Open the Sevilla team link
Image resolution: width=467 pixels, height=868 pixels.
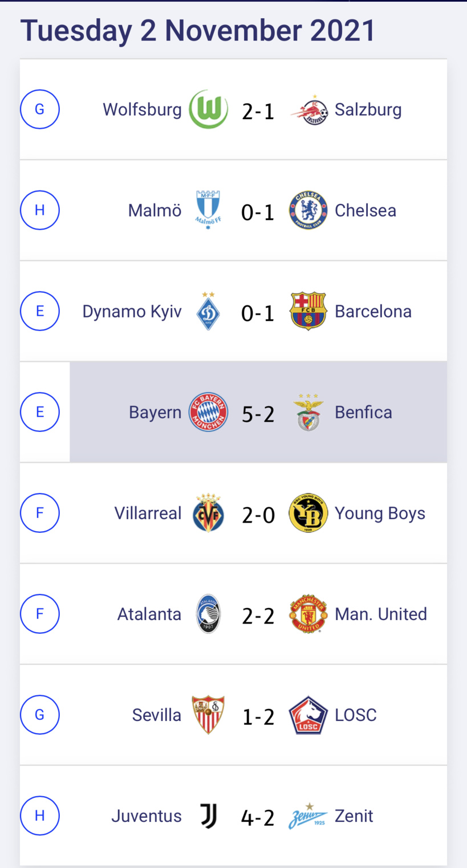(x=157, y=714)
